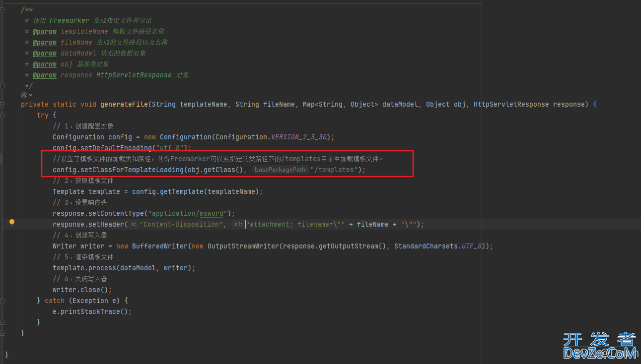Screen dimensions: 641x364
Task: Click the @param tag on the fileName line
Action: click(45, 42)
